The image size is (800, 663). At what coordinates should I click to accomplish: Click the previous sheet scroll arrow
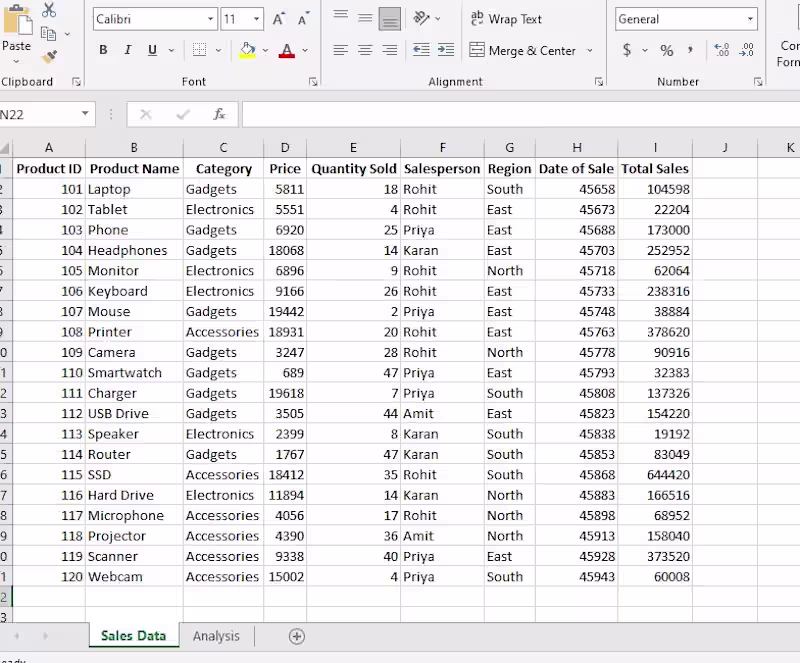coord(16,636)
